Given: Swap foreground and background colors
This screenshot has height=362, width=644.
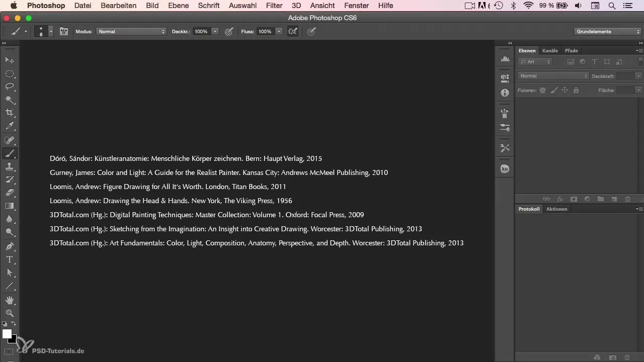Looking at the screenshot, I should (x=14, y=324).
